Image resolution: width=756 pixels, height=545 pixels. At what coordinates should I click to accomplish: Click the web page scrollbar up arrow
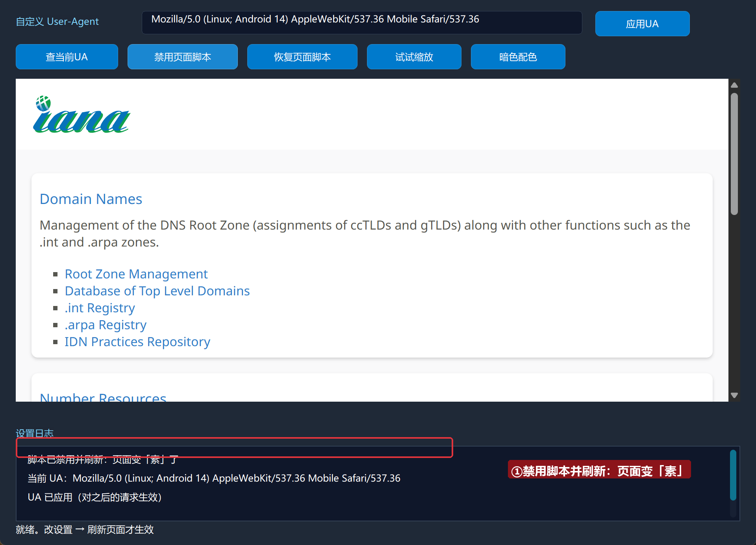tap(734, 85)
